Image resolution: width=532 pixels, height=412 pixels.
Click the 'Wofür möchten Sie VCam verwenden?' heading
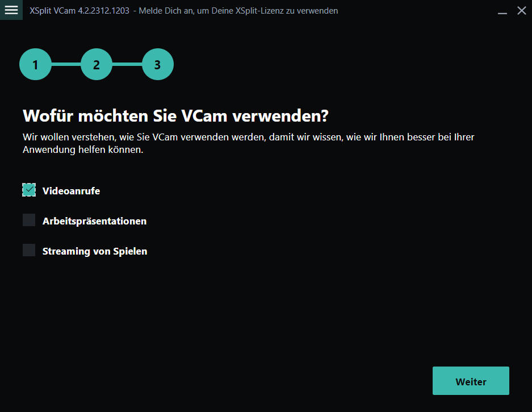[x=175, y=116]
